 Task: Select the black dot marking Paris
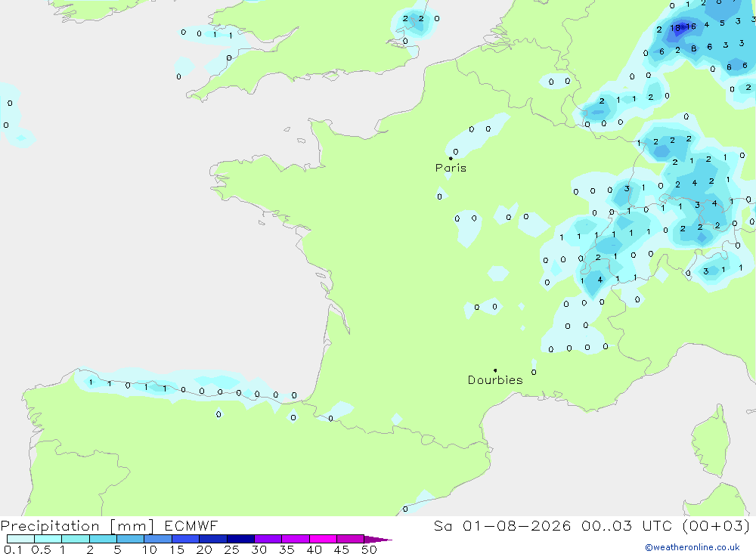click(451, 158)
